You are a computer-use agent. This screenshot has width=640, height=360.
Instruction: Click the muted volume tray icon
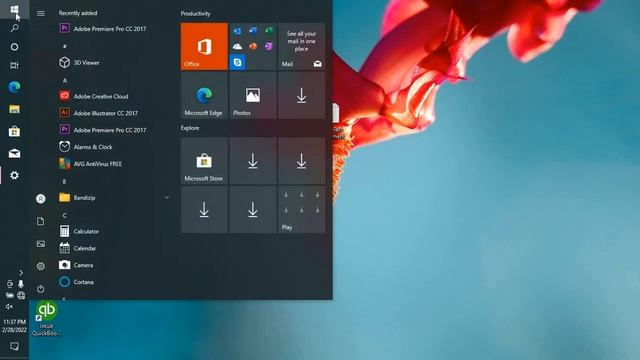click(9, 307)
